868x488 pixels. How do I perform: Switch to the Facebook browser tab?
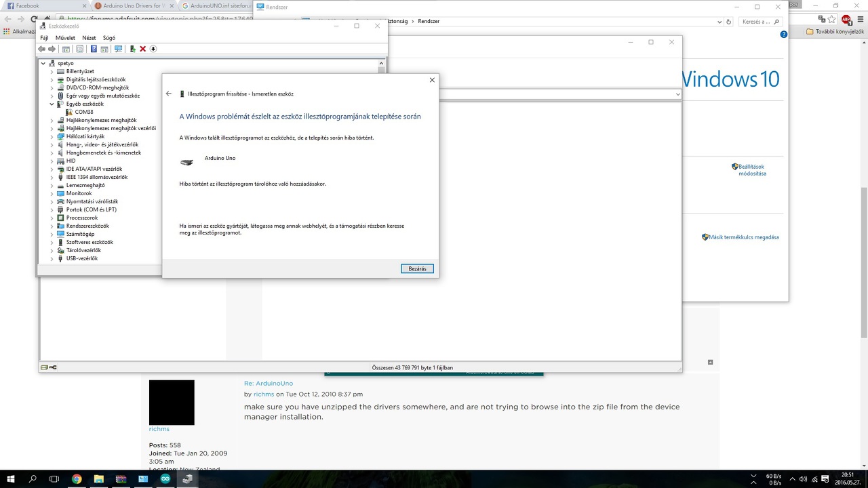point(45,5)
